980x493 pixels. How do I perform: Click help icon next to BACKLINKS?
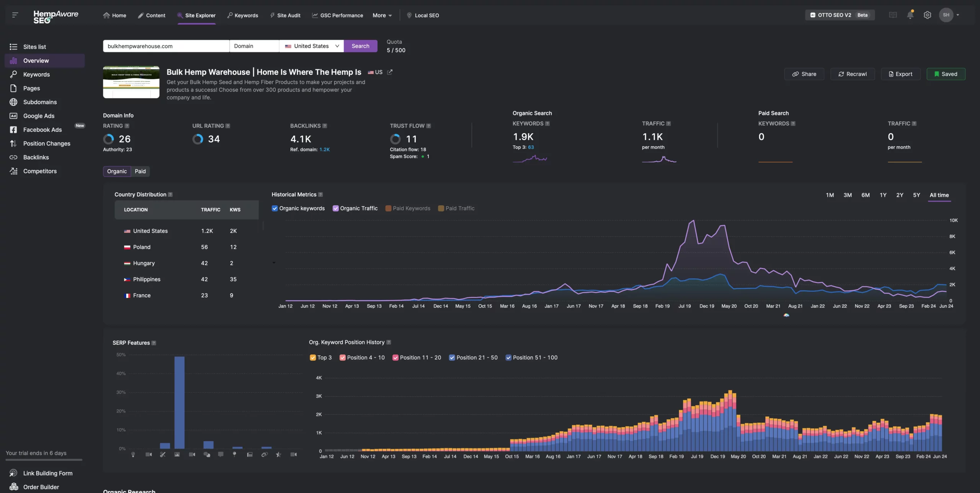tap(325, 126)
